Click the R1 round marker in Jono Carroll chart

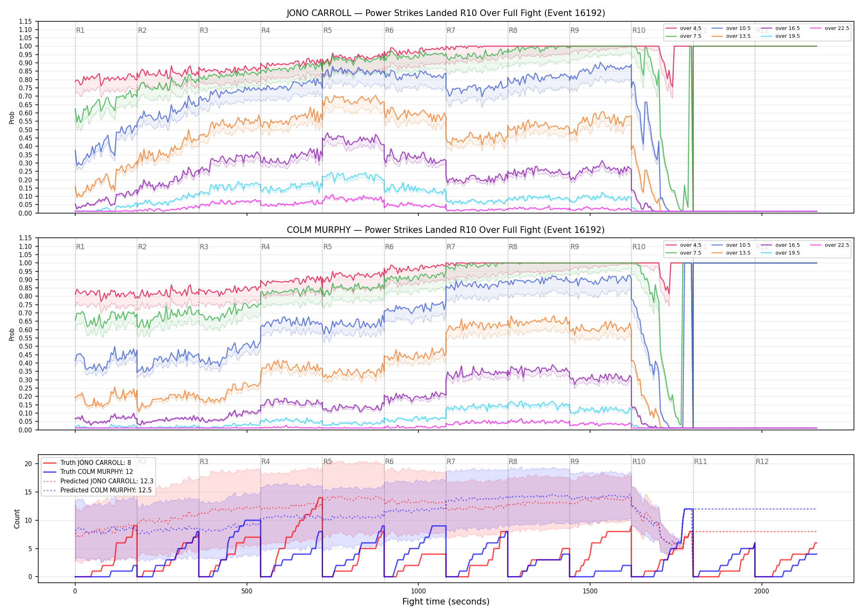pyautogui.click(x=80, y=30)
